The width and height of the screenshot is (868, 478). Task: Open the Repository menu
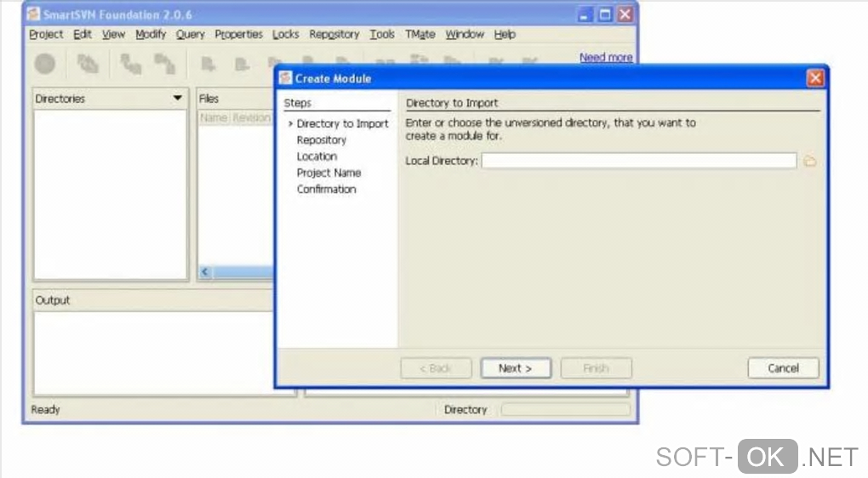[334, 34]
